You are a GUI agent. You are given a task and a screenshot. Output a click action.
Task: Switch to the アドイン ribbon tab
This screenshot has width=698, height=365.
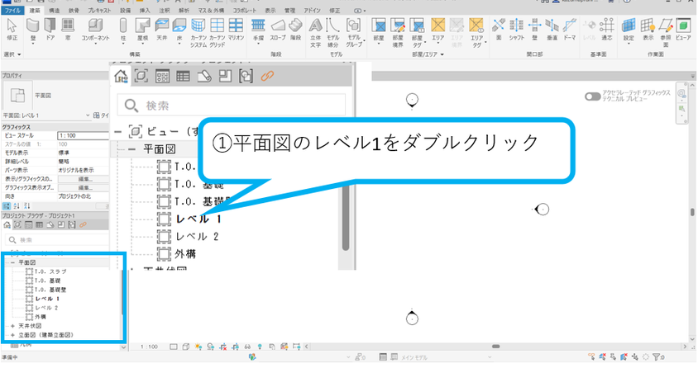point(312,10)
